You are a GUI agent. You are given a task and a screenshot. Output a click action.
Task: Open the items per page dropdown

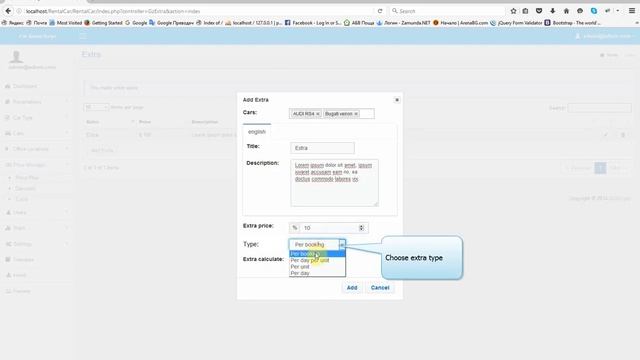click(96, 107)
